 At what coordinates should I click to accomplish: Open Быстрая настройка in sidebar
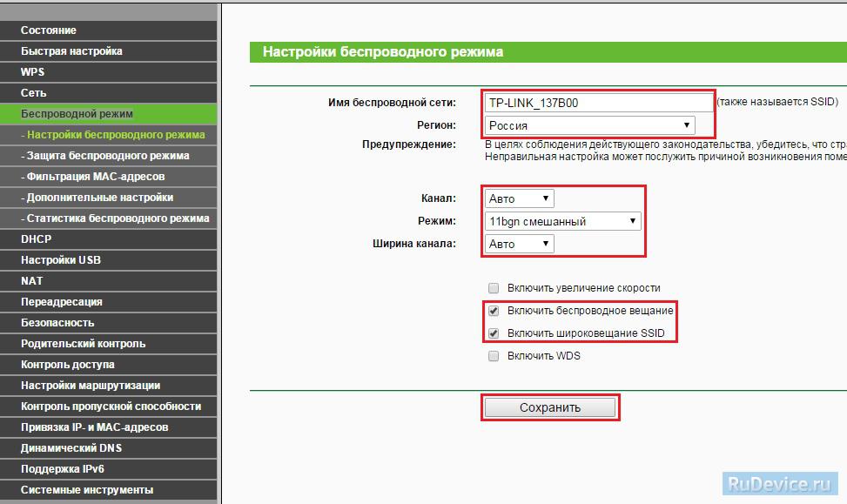point(108,51)
